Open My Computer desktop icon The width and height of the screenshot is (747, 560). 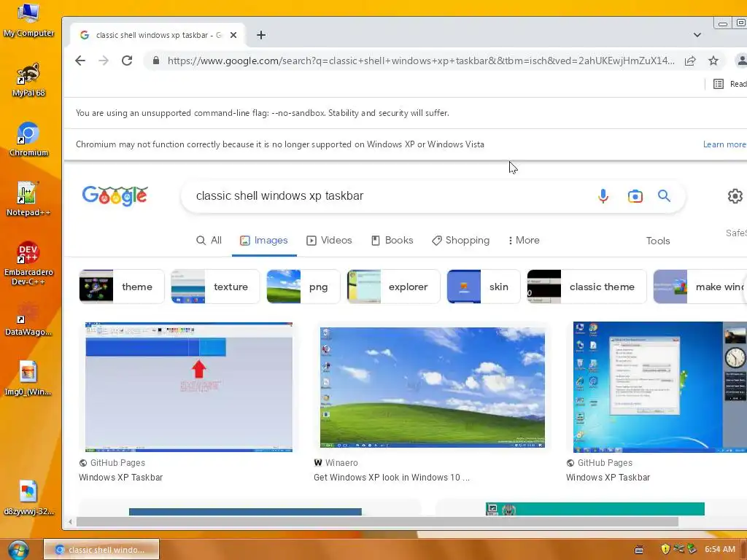coord(28,20)
